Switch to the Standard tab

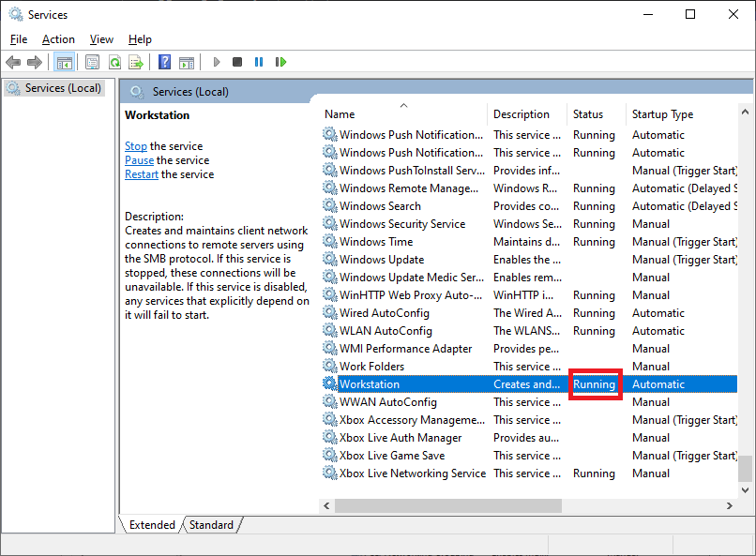point(212,525)
